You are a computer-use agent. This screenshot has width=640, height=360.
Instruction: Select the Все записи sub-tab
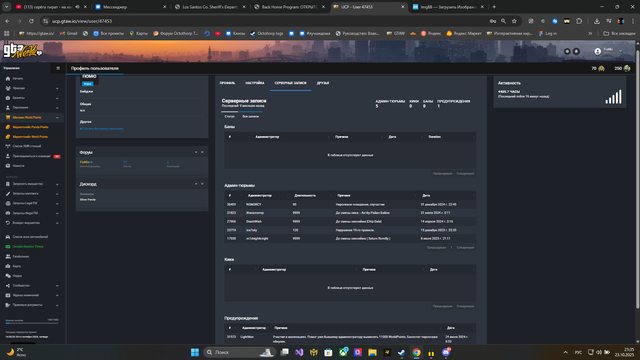click(251, 117)
